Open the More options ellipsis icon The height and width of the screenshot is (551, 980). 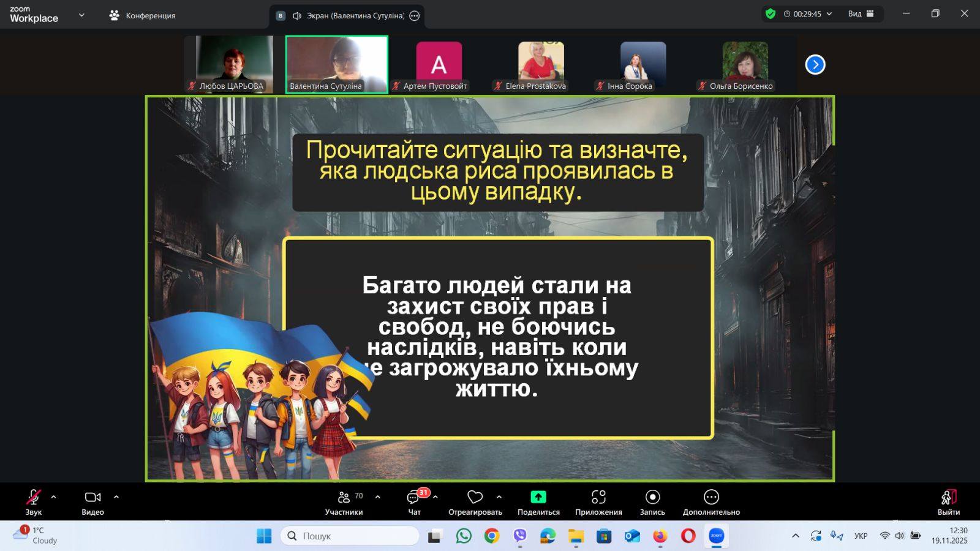711,497
